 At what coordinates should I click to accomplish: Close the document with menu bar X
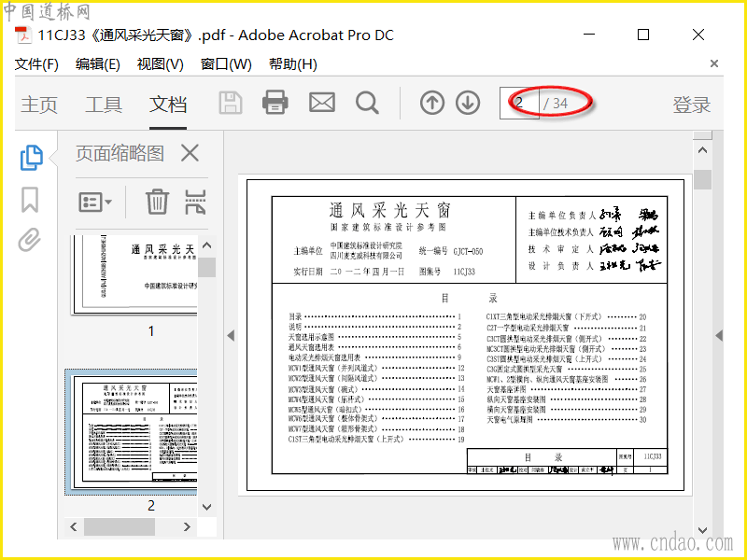coord(714,63)
